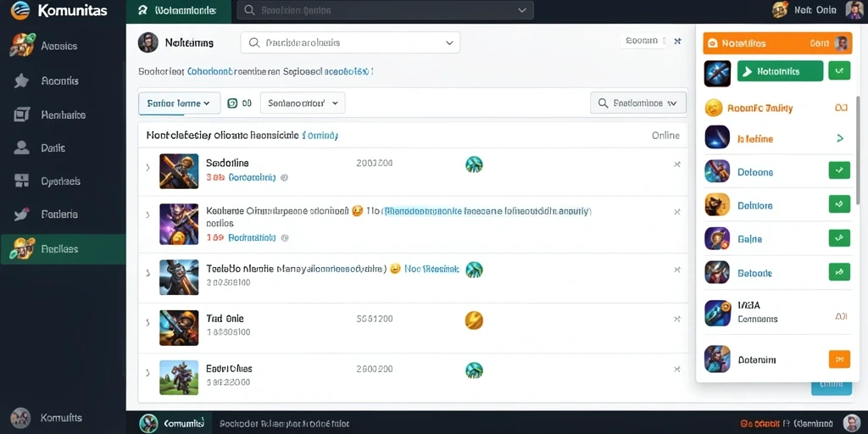Open the Deinlore app icon
Image resolution: width=868 pixels, height=434 pixels.
pos(717,205)
